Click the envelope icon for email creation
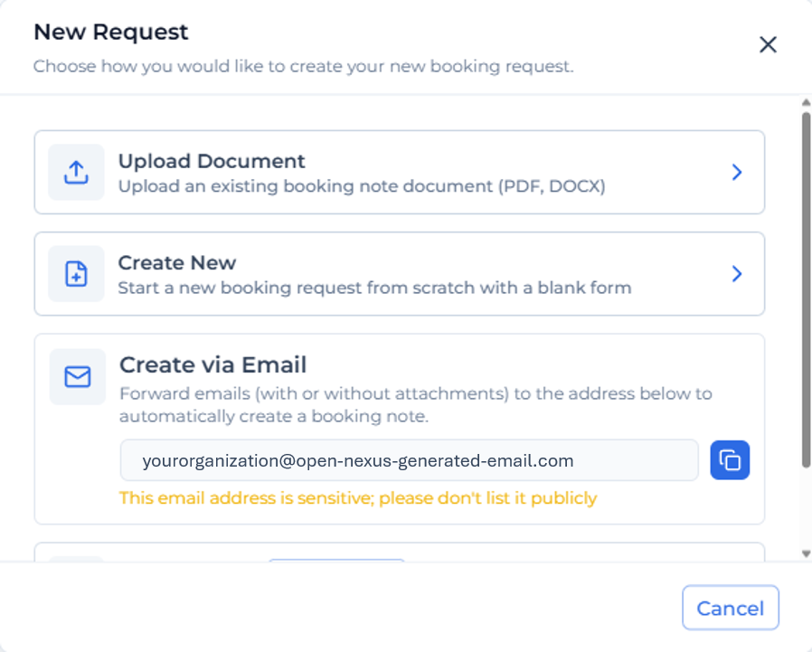Viewport: 812px width, 652px height. tap(78, 376)
